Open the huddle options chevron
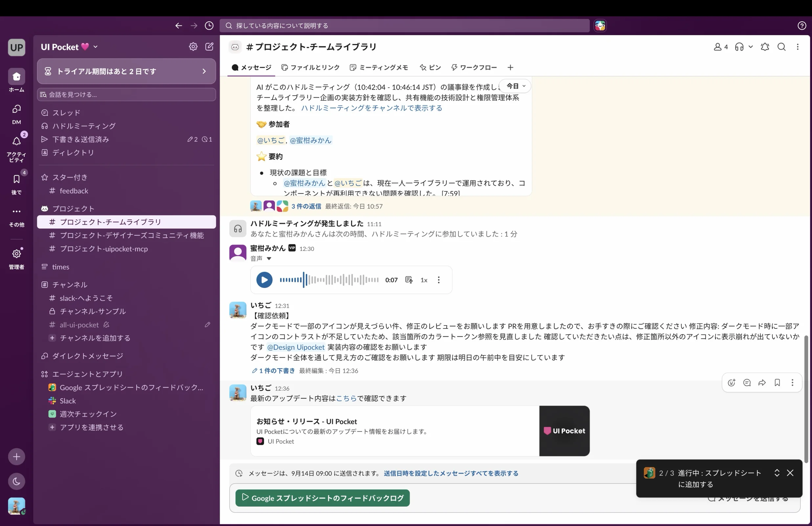This screenshot has height=526, width=812. 751,47
